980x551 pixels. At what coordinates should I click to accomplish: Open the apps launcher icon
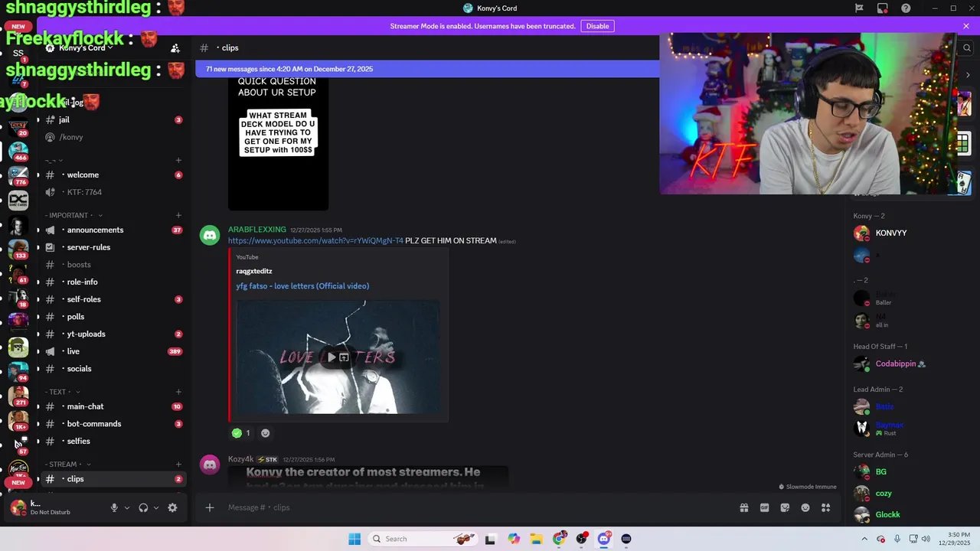825,507
